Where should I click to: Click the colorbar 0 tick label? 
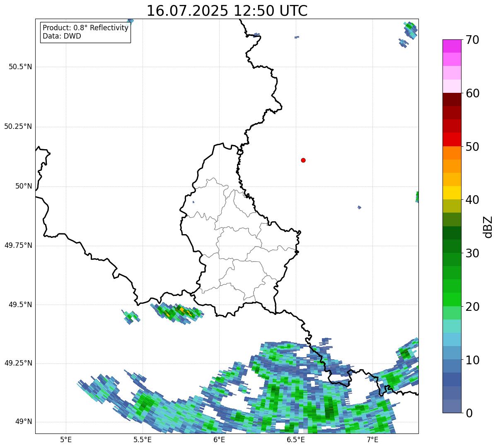coord(469,413)
